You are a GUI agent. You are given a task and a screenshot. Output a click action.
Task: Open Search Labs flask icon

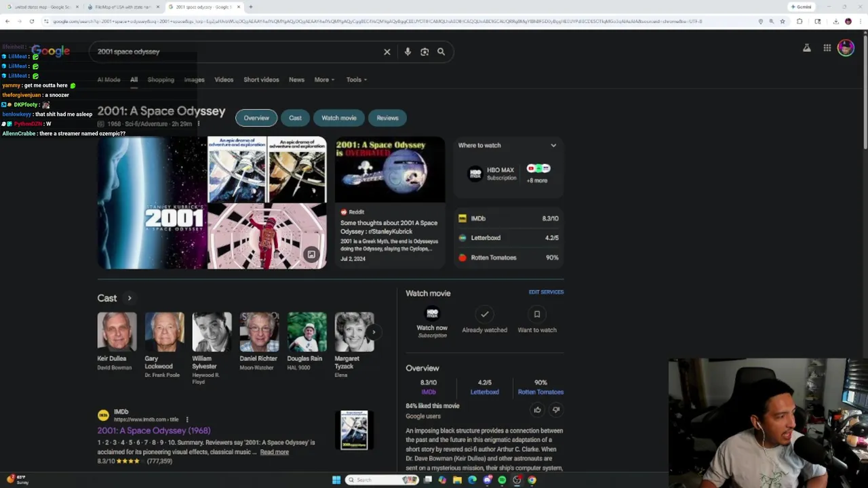point(807,48)
